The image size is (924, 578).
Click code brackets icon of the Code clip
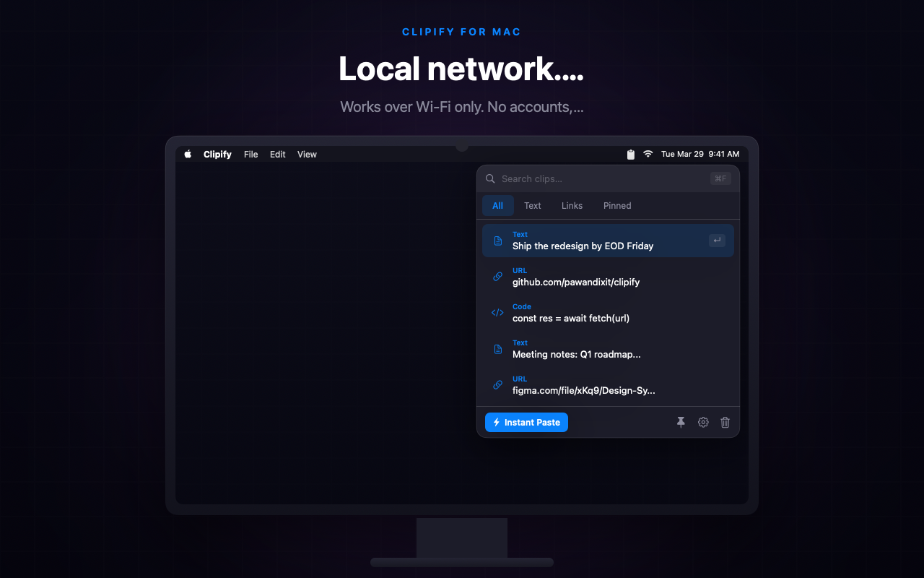point(497,313)
